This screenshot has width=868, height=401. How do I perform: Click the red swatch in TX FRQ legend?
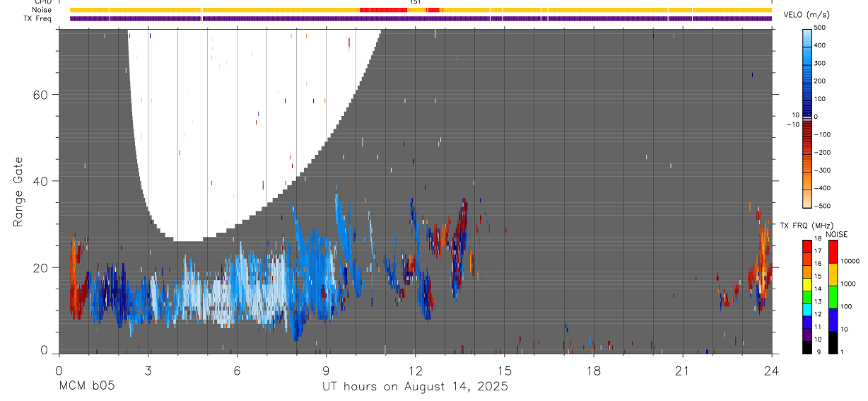807,246
